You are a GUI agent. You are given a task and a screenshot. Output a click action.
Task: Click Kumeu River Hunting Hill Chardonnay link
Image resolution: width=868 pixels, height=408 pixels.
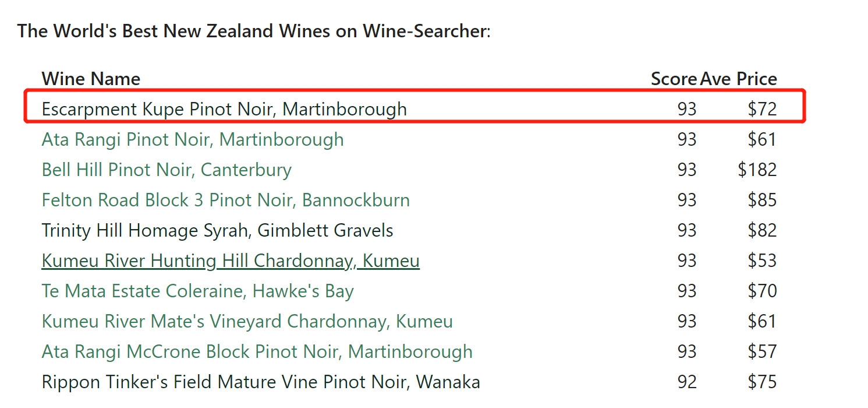(231, 261)
